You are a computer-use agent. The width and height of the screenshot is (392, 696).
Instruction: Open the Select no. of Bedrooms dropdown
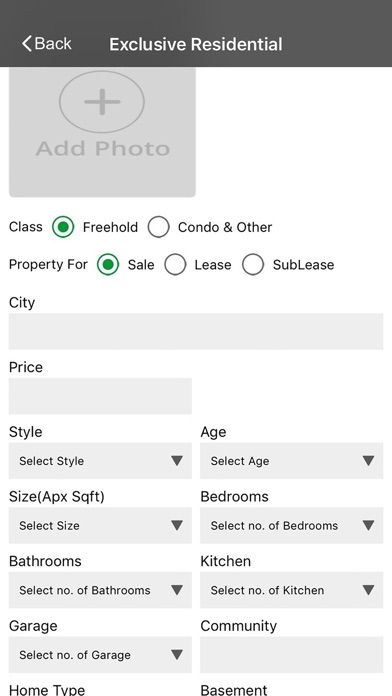tap(292, 526)
